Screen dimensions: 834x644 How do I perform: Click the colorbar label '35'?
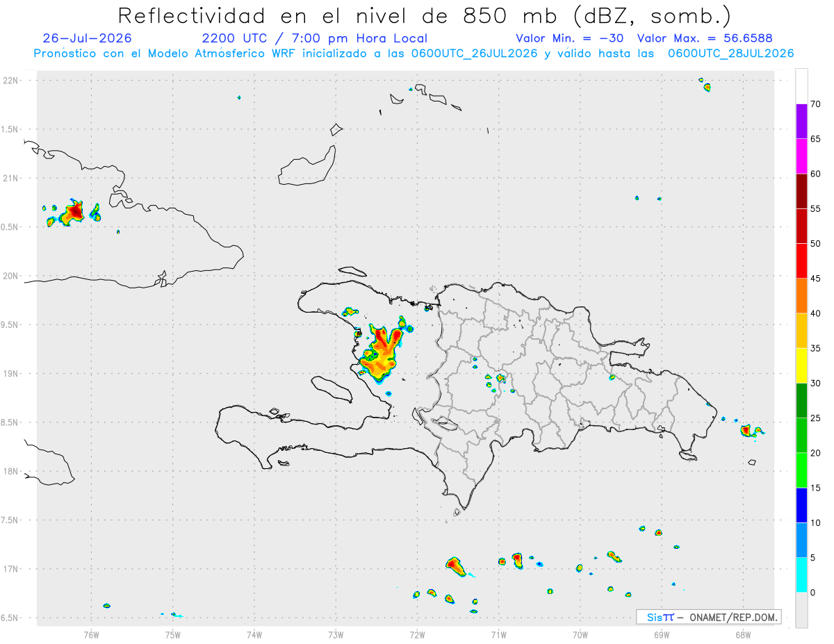pyautogui.click(x=815, y=348)
